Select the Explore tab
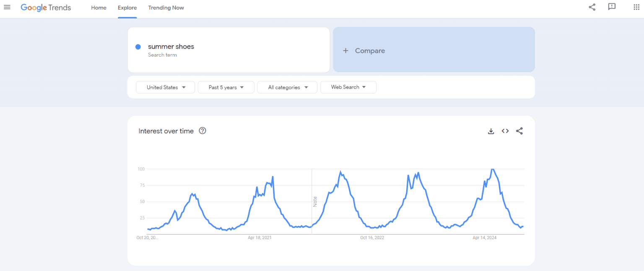The width and height of the screenshot is (644, 271). tap(127, 8)
